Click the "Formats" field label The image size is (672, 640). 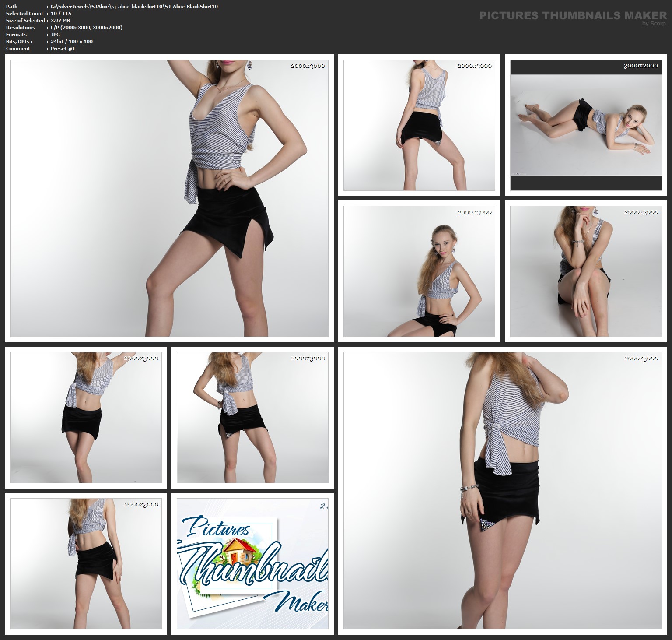coord(16,35)
